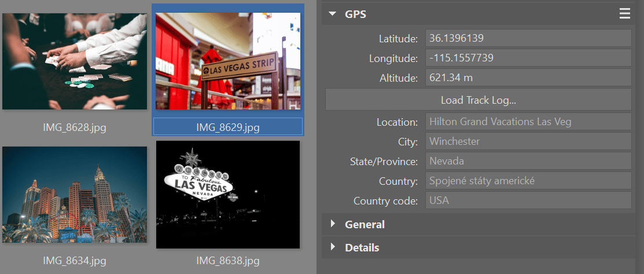
Task: Expand the General section
Action: coord(333,224)
